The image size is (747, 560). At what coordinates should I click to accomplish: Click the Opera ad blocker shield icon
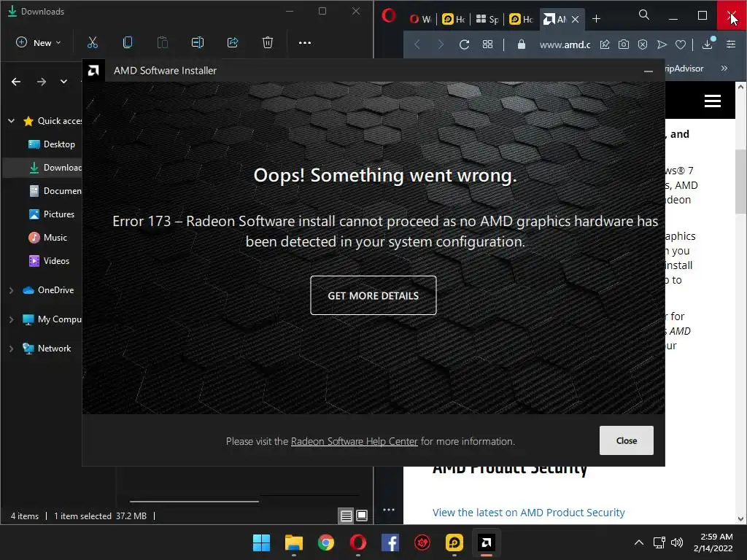tap(642, 44)
